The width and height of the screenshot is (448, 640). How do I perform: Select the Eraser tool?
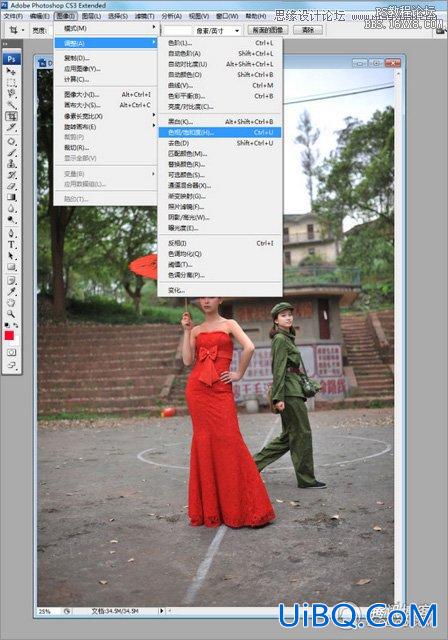pos(11,186)
